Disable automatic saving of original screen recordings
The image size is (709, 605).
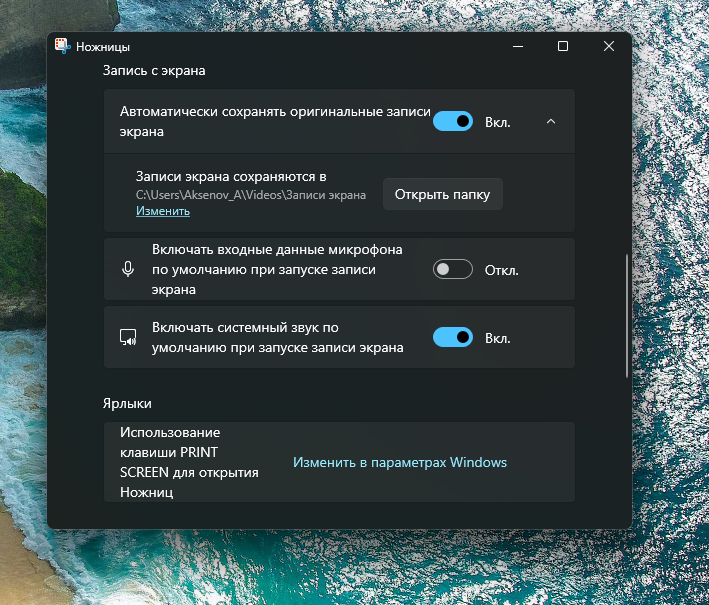pyautogui.click(x=453, y=121)
